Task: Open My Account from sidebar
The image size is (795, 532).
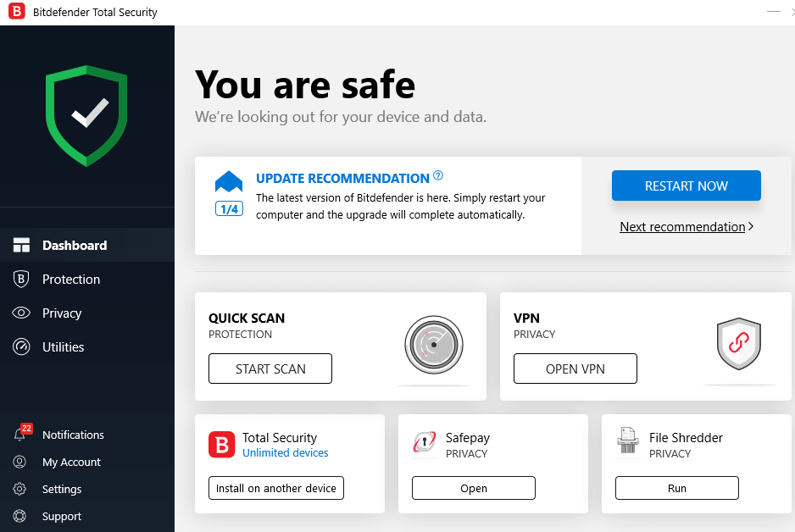Action: (71, 462)
